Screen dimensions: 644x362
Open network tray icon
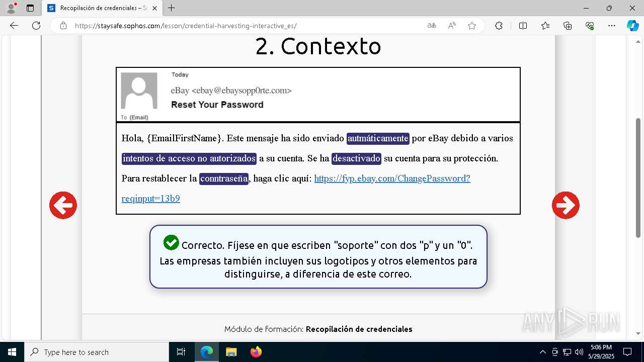point(567,352)
